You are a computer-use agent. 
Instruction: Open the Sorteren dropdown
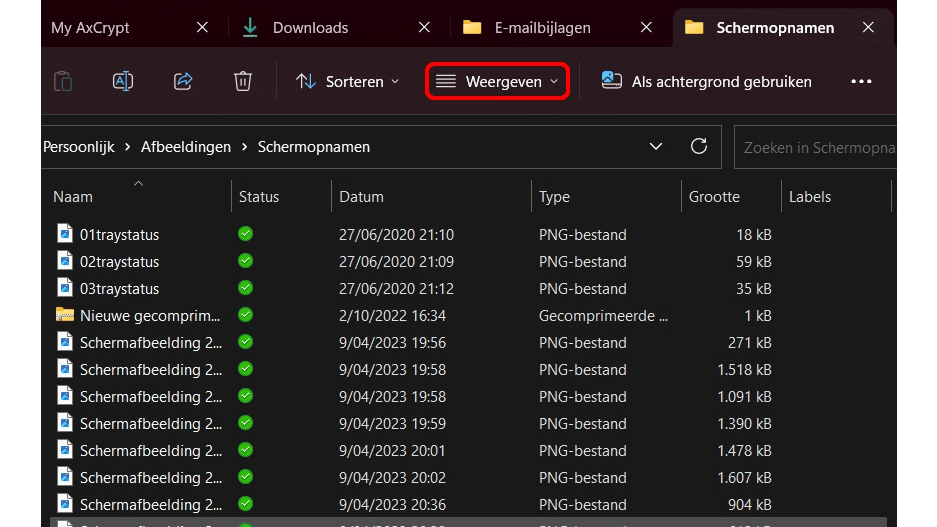pos(348,82)
